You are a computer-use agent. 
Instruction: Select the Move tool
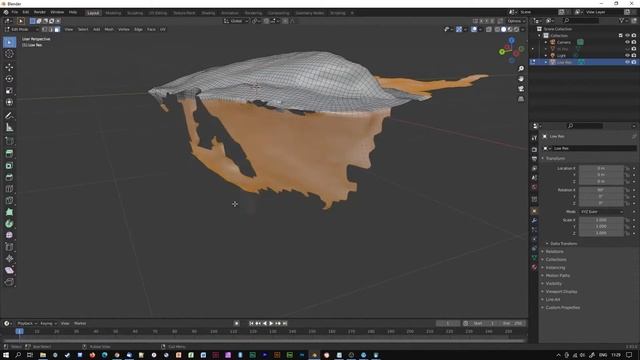point(9,67)
